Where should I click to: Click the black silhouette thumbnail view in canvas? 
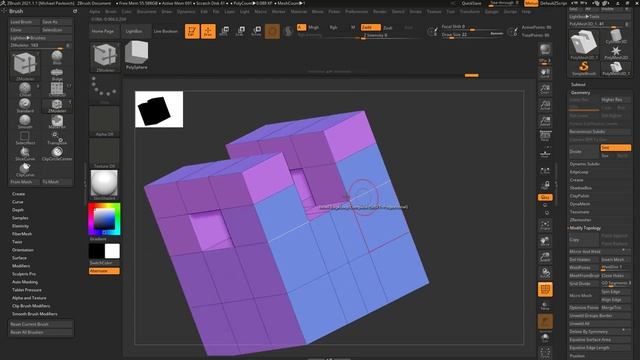pyautogui.click(x=159, y=109)
